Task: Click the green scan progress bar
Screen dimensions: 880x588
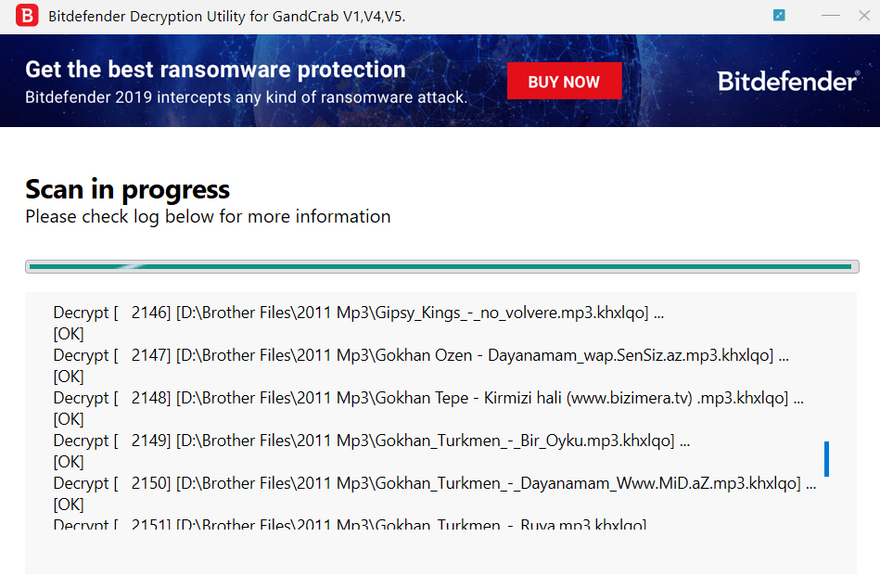Action: coord(440,267)
